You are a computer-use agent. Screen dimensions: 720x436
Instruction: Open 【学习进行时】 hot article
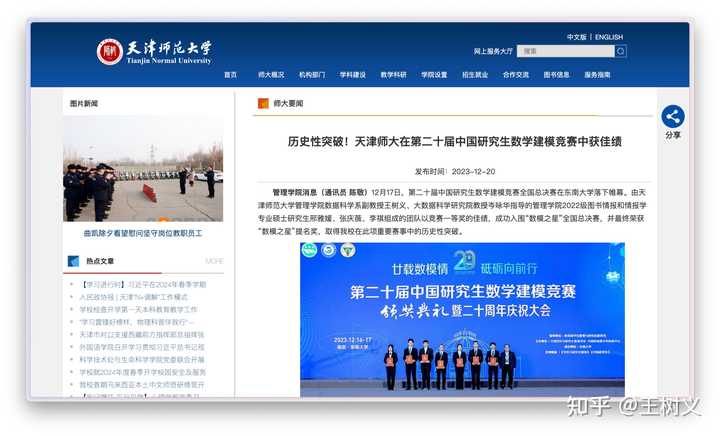pyautogui.click(x=143, y=285)
